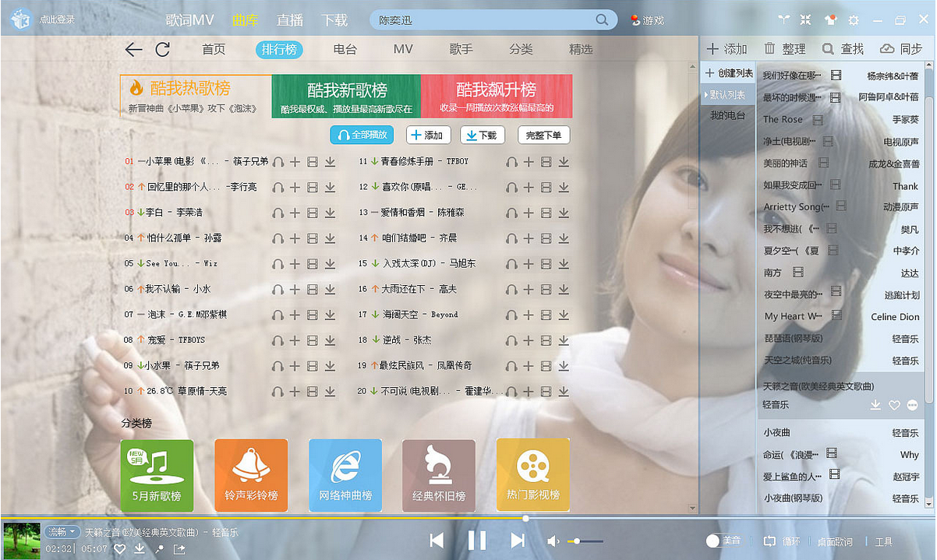
Task: Open settings gear icon in title bar
Action: point(854,20)
